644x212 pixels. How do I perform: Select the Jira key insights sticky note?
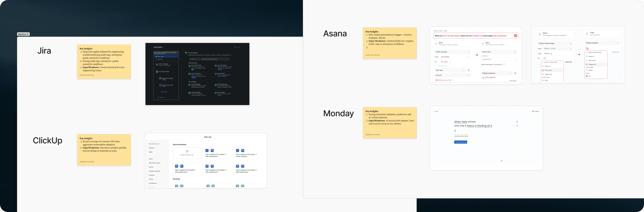click(x=104, y=62)
